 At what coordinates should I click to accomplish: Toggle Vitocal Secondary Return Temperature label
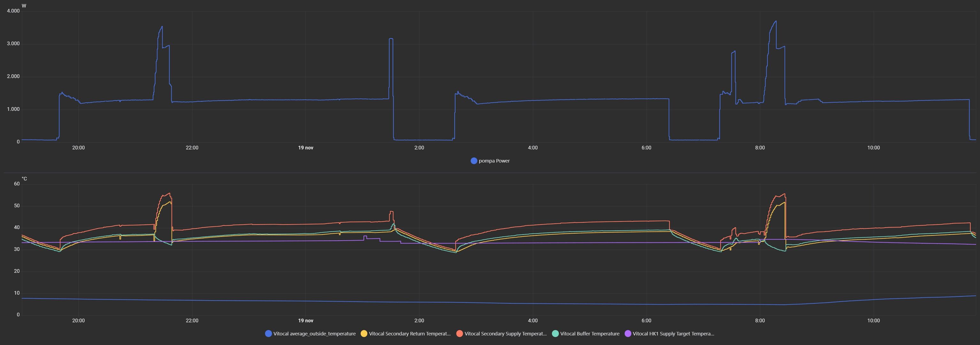pos(410,334)
